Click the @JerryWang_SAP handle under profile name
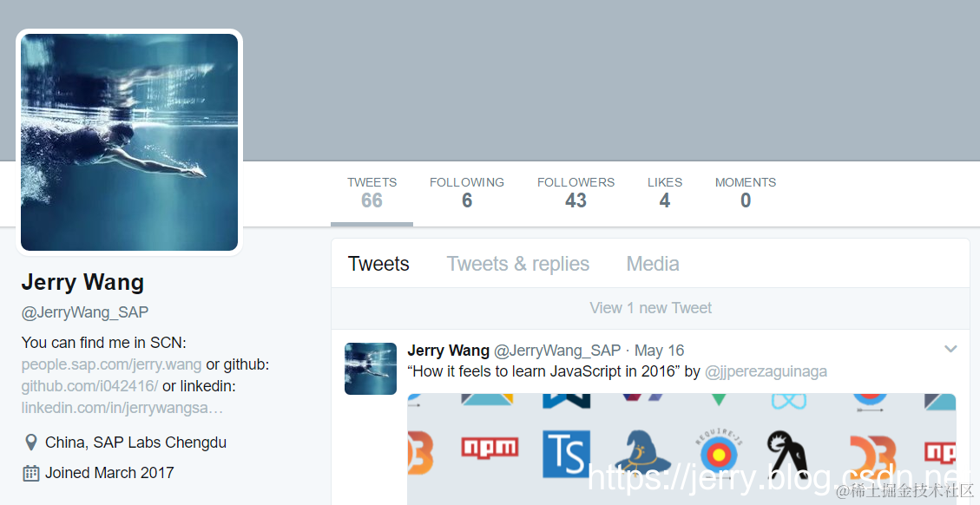 [85, 312]
